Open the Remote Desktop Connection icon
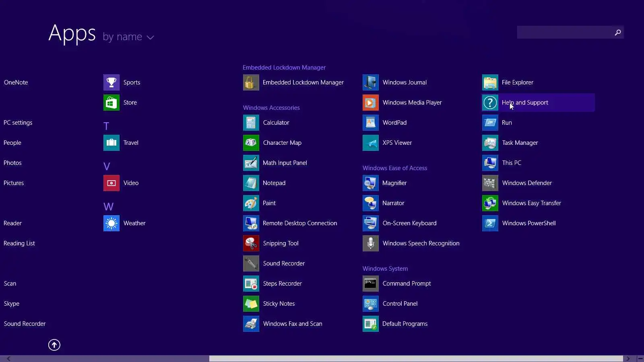Screen dimensions: 644x362 tap(251, 223)
